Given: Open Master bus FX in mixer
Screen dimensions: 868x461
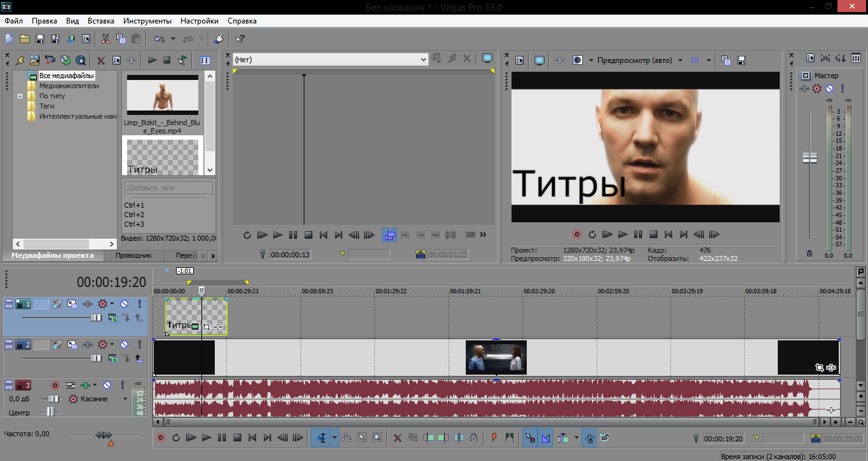Looking at the screenshot, I should tap(817, 89).
